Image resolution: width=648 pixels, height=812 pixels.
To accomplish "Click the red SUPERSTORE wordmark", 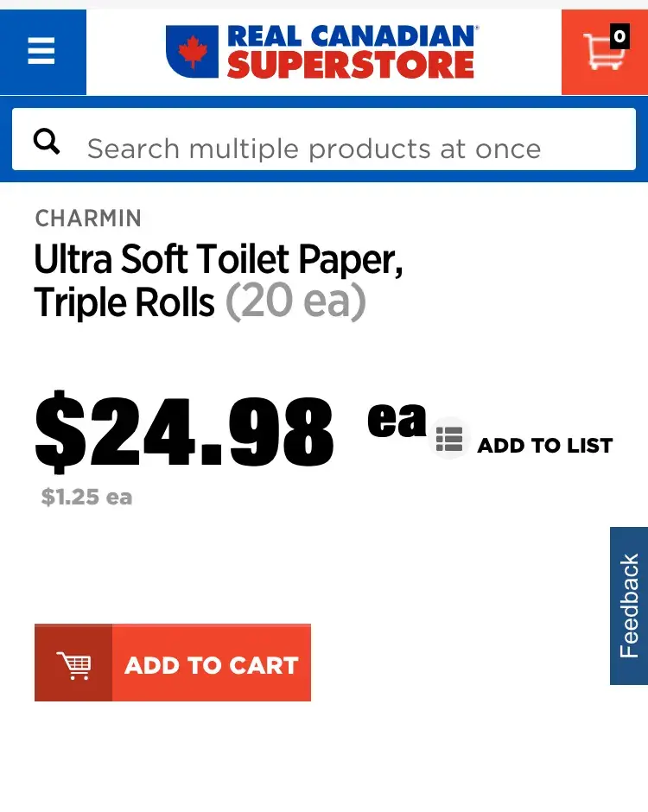I will (350, 66).
